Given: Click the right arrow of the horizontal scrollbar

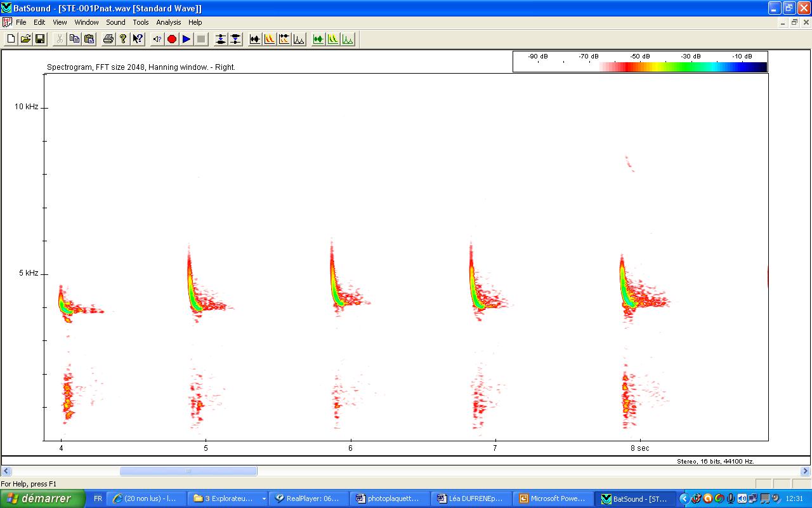Looking at the screenshot, I should point(806,471).
